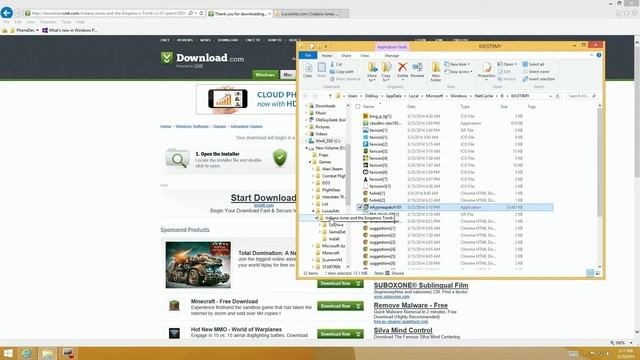This screenshot has width=640, height=360.
Task: Collapse the LucasArts folder in tree
Action: tap(313, 211)
